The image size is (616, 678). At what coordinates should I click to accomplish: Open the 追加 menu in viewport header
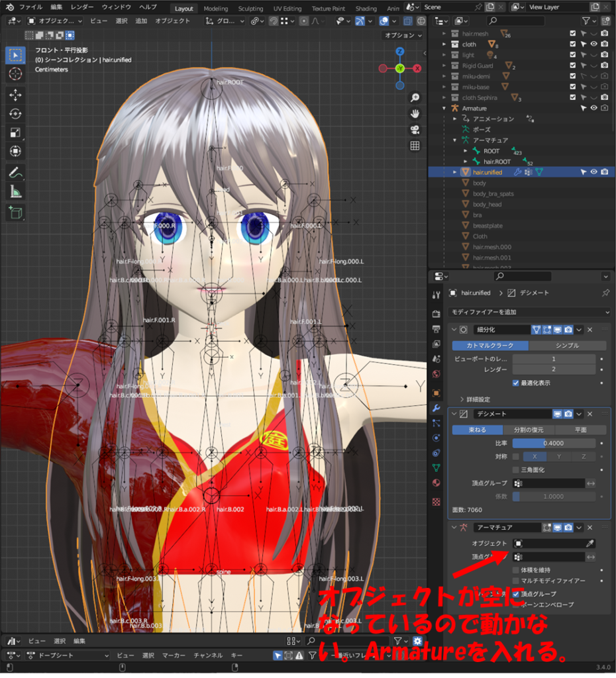141,21
